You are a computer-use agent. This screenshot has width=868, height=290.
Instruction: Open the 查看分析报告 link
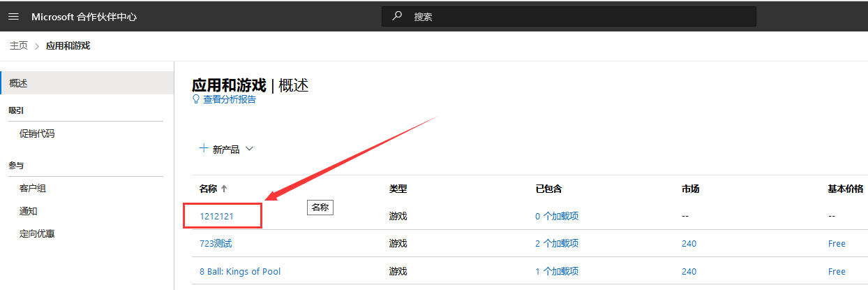[229, 99]
